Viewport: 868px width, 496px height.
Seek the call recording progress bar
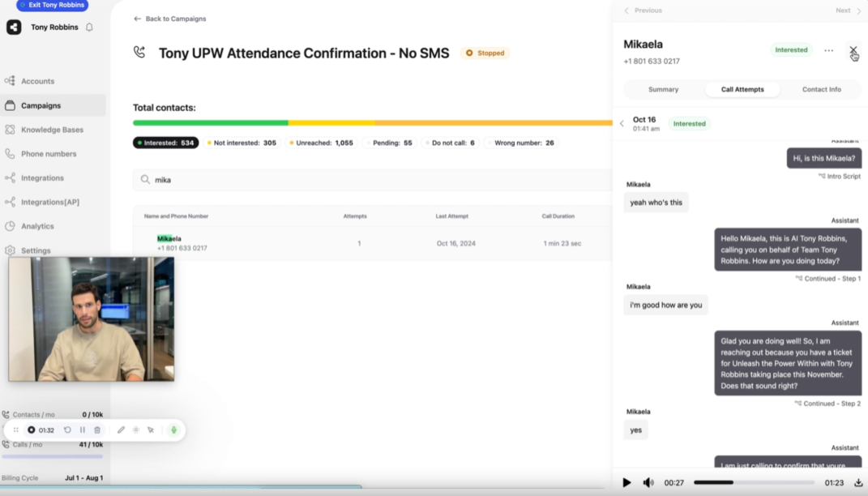(x=754, y=483)
